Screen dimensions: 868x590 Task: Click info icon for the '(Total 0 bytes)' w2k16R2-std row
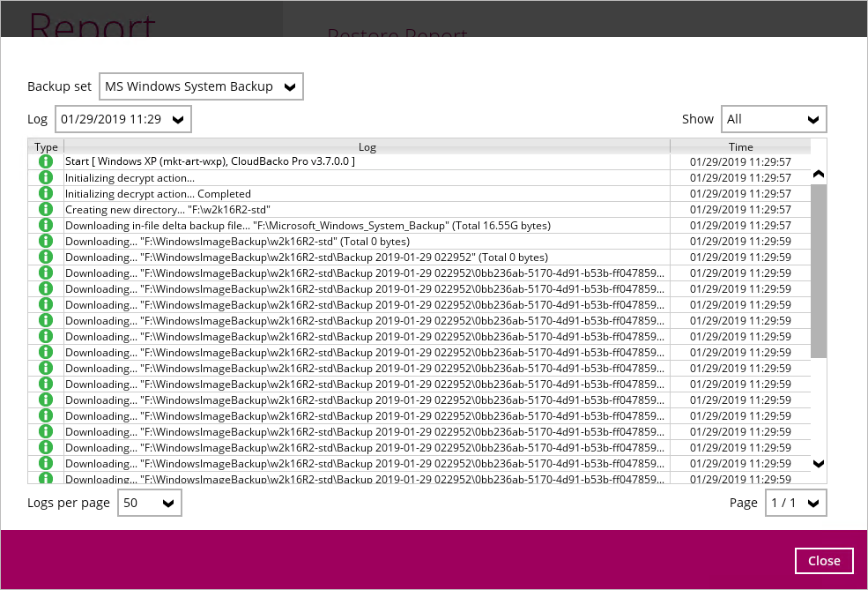click(46, 242)
